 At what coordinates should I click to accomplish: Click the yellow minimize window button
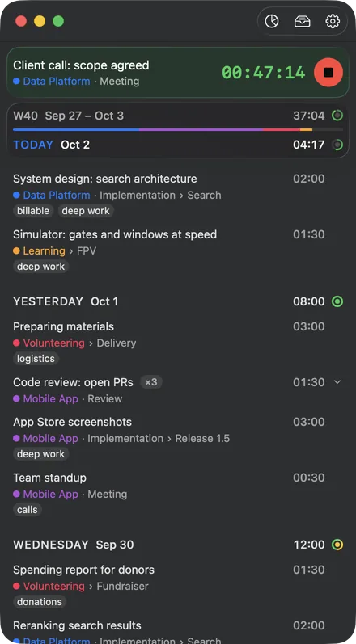coord(40,21)
